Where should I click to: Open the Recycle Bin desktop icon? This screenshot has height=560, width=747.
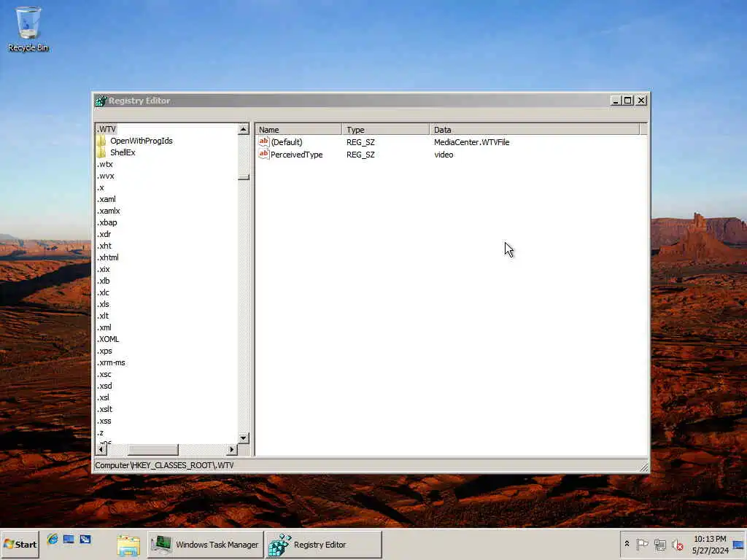point(28,28)
